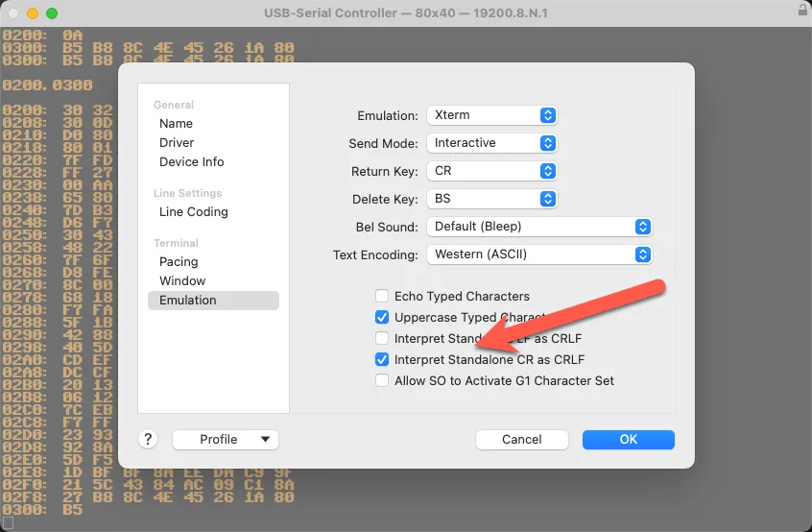812x532 pixels.
Task: Open the Profile pop-up menu
Action: [x=226, y=439]
